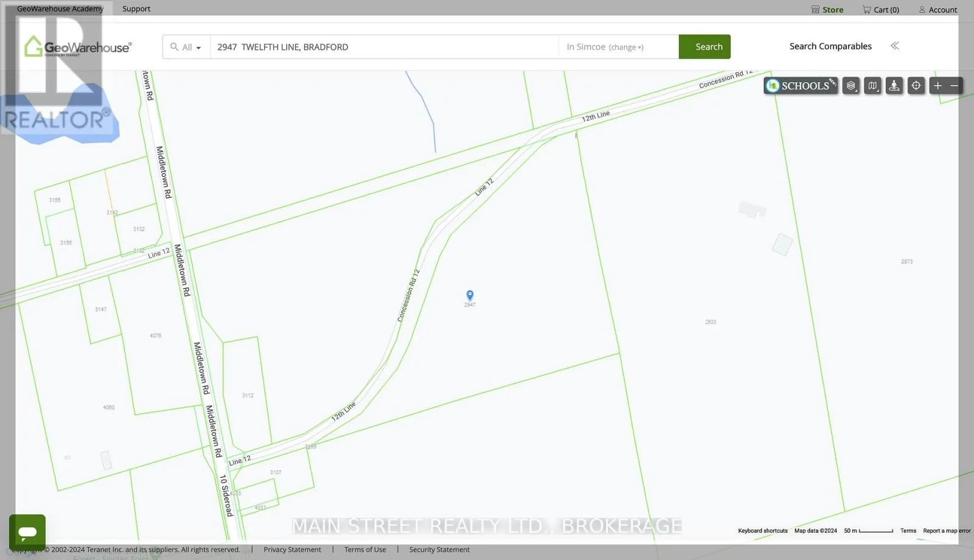Click the blue property pin 2947
Viewport: 974px width, 560px height.
(470, 295)
